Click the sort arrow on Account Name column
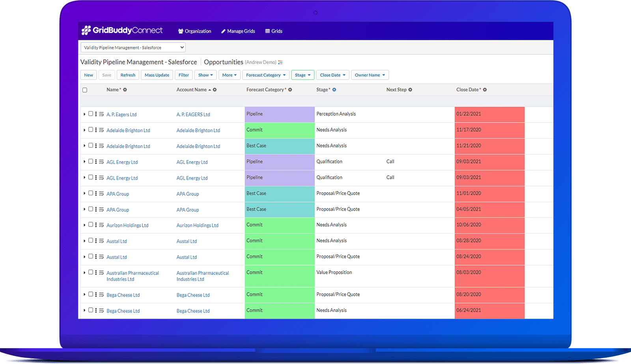The height and width of the screenshot is (364, 631). [210, 90]
